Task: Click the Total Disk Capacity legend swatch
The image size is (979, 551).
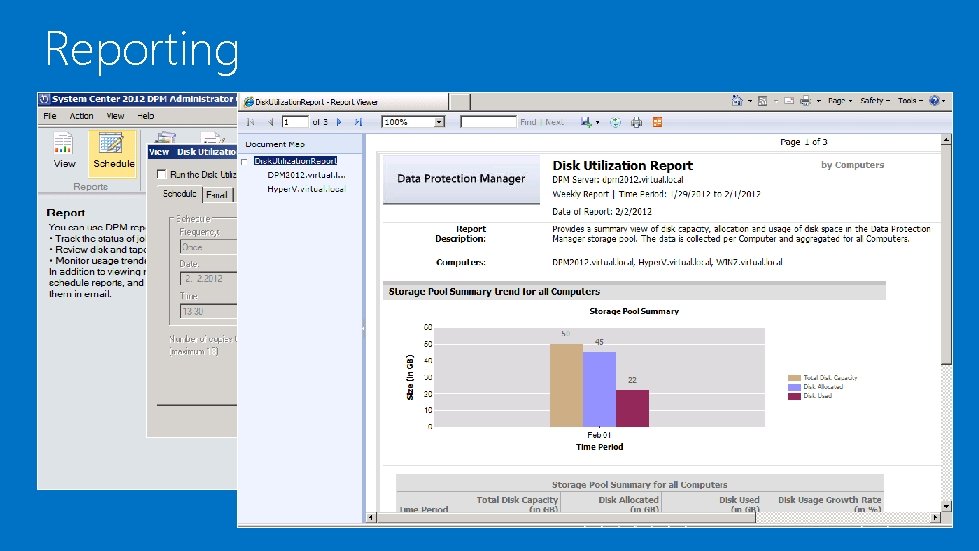Action: (x=794, y=378)
